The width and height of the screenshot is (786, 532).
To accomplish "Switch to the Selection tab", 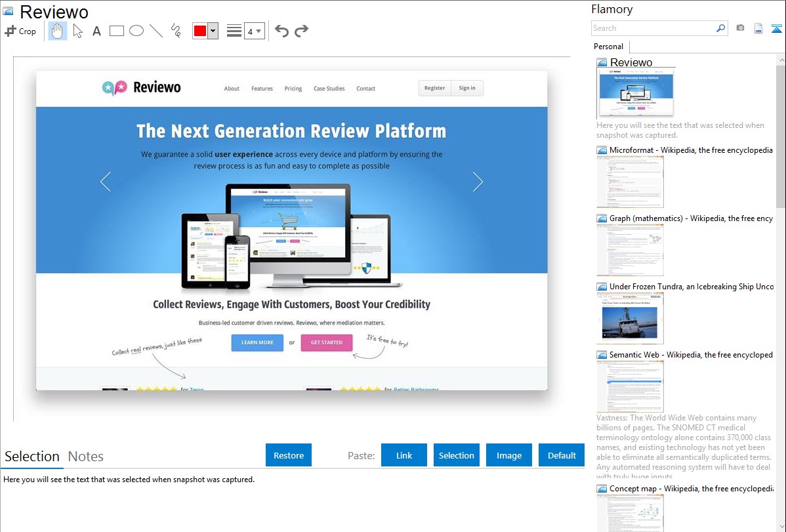I will tap(32, 457).
